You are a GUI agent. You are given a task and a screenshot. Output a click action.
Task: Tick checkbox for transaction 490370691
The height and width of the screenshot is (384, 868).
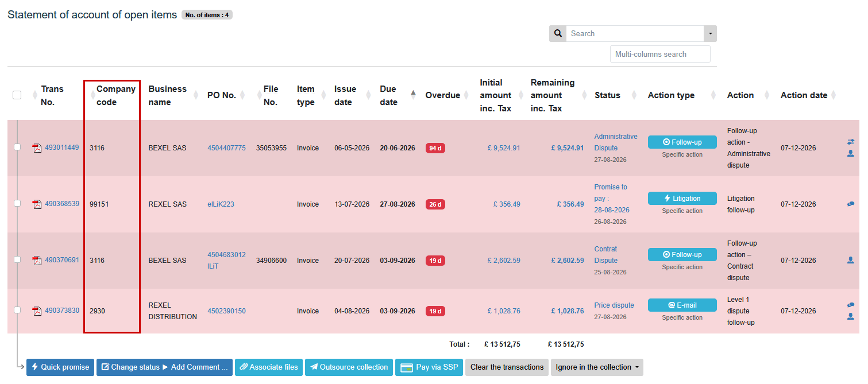[17, 259]
